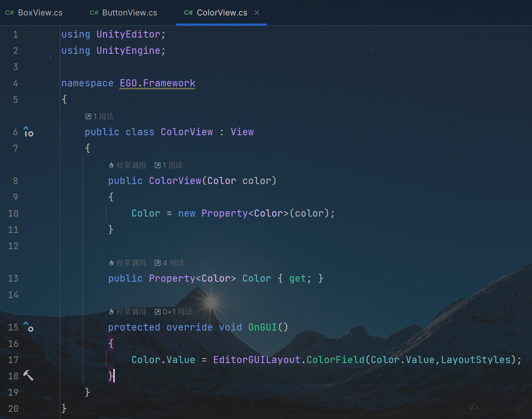Viewport: 532px width, 419px height.
Task: Click UnityEditor in the first using line
Action: 128,34
